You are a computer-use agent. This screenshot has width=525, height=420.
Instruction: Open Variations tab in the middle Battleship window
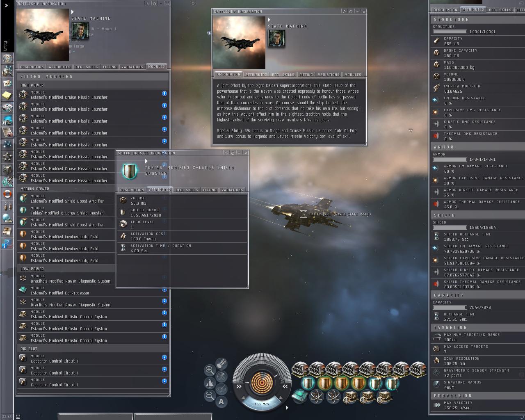[329, 75]
